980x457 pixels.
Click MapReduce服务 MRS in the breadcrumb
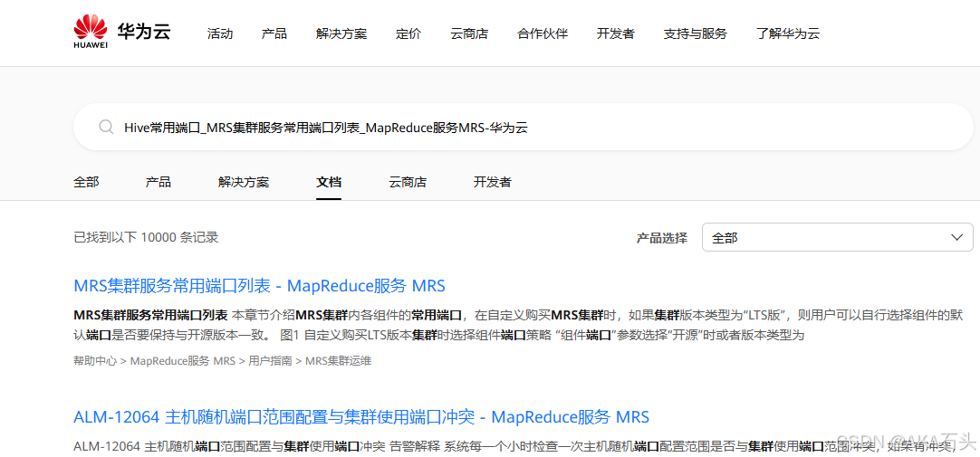pos(182,361)
